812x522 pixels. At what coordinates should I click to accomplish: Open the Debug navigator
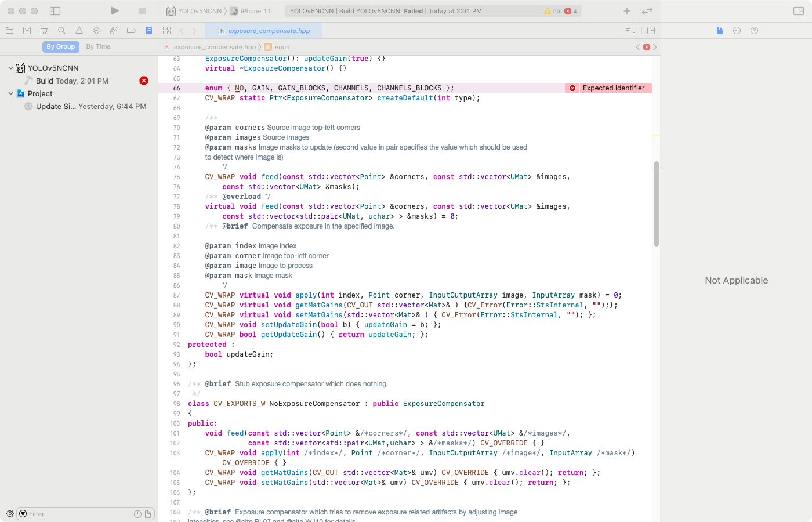114,31
